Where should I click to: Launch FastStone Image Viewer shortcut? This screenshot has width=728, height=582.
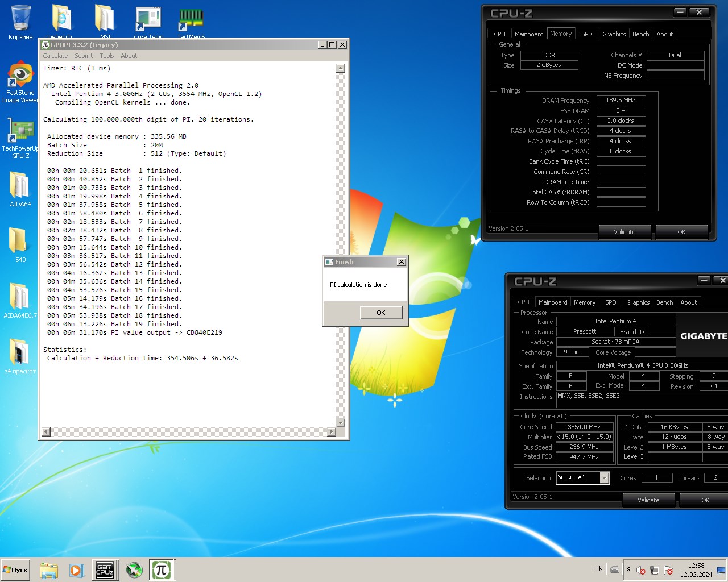click(20, 82)
